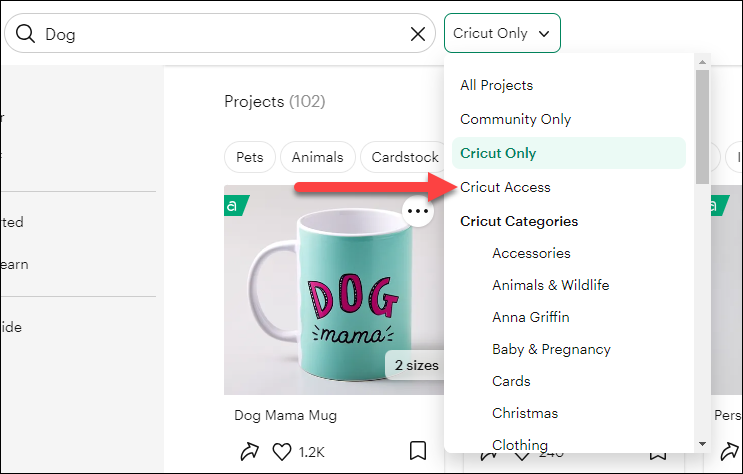This screenshot has width=743, height=474.
Task: Apply the Cardstock tag filter
Action: pyautogui.click(x=403, y=157)
